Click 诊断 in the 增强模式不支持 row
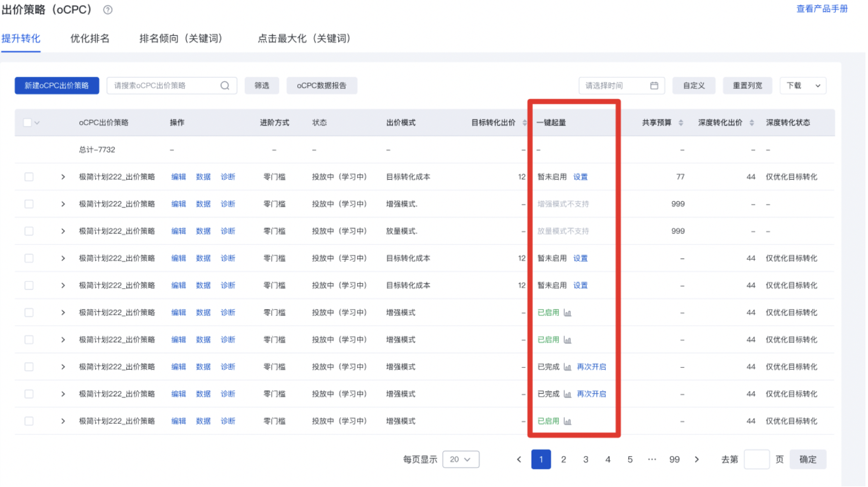This screenshot has width=868, height=487. point(228,204)
